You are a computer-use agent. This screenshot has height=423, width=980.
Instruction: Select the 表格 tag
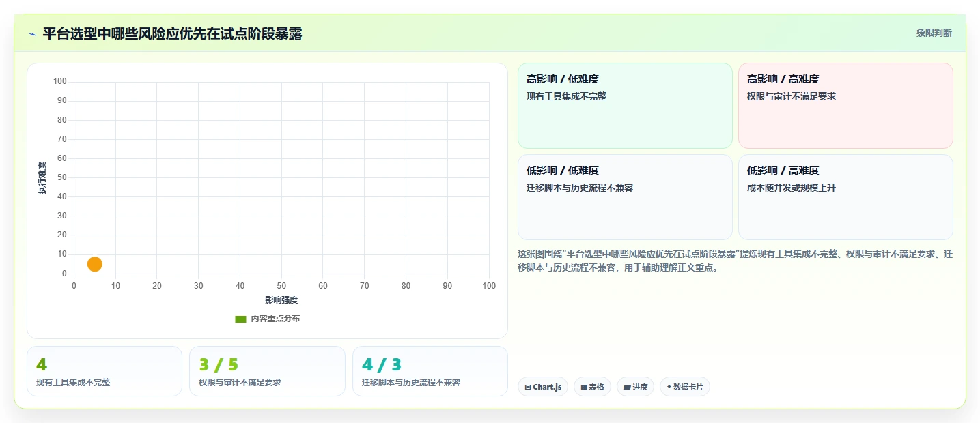click(x=592, y=387)
